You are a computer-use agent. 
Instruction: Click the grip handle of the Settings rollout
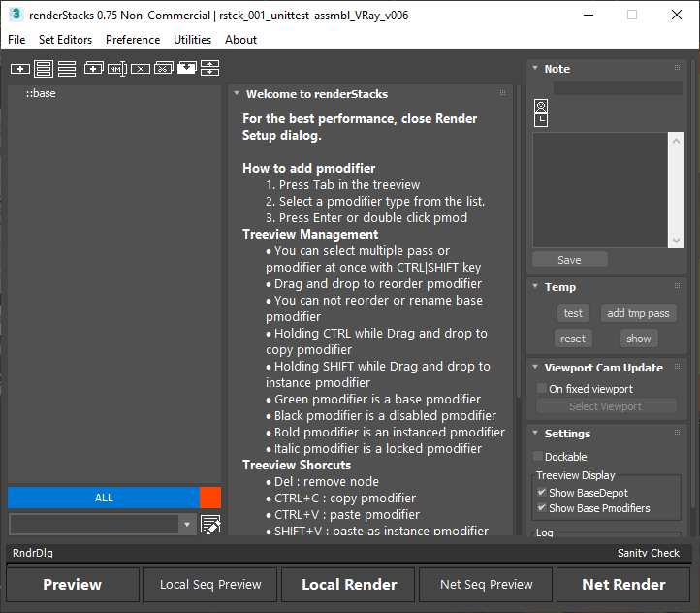pos(677,433)
